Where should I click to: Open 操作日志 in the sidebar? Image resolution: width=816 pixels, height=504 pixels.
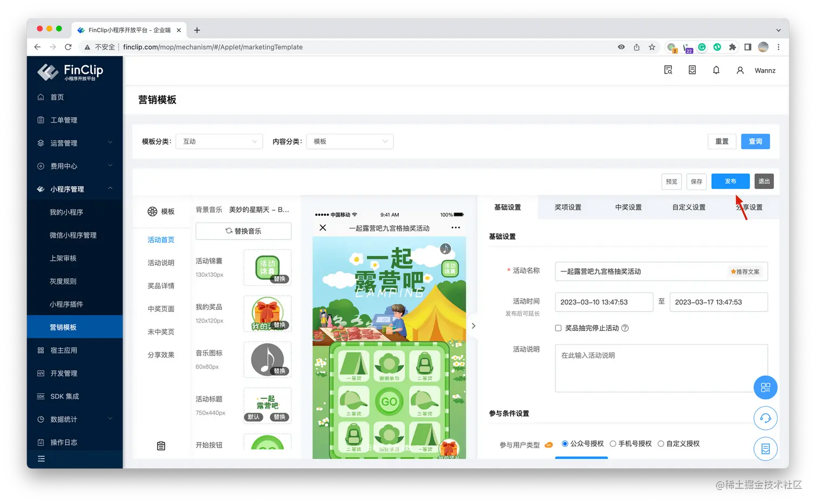pyautogui.click(x=74, y=442)
